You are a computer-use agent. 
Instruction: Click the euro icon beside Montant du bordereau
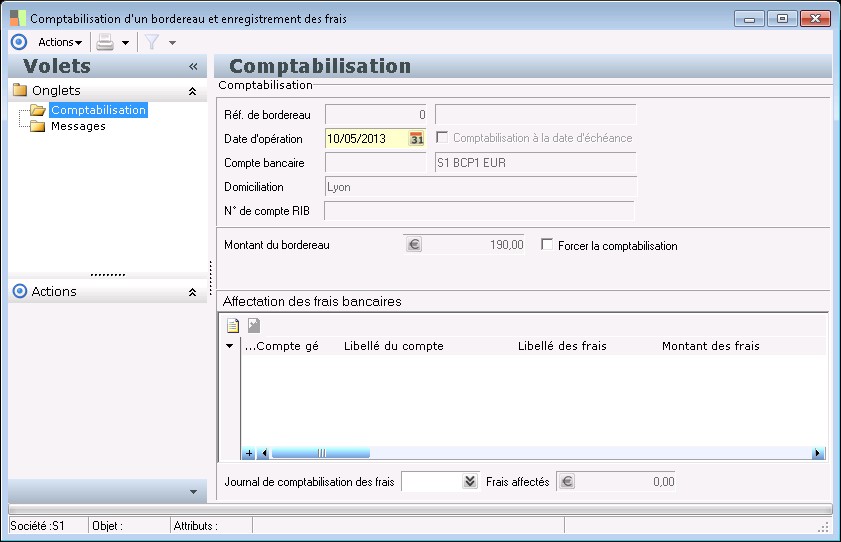coord(414,244)
